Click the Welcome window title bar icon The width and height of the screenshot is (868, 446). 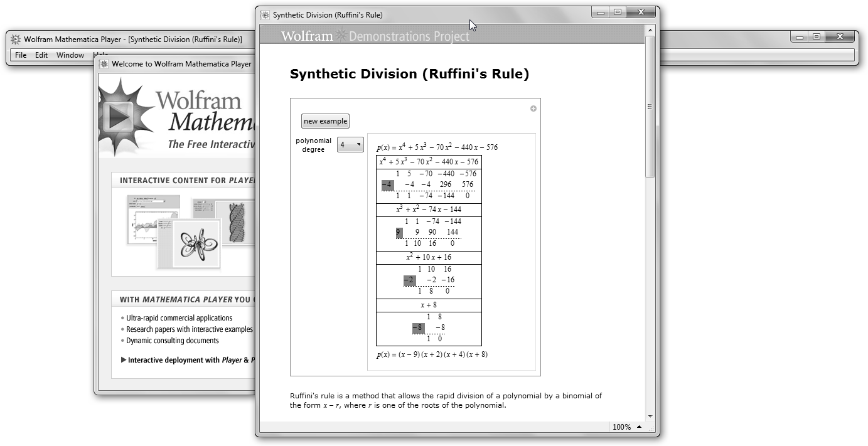coord(104,64)
